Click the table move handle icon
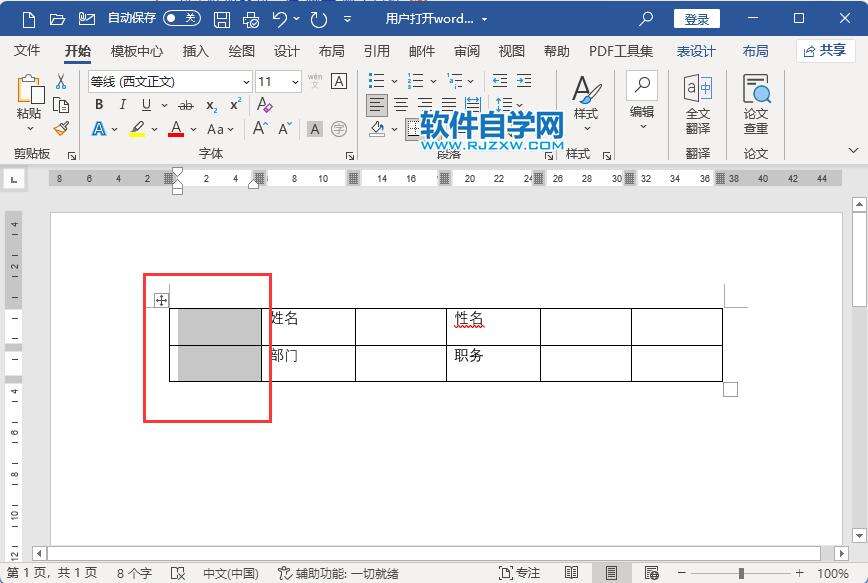The width and height of the screenshot is (868, 583). pyautogui.click(x=161, y=300)
